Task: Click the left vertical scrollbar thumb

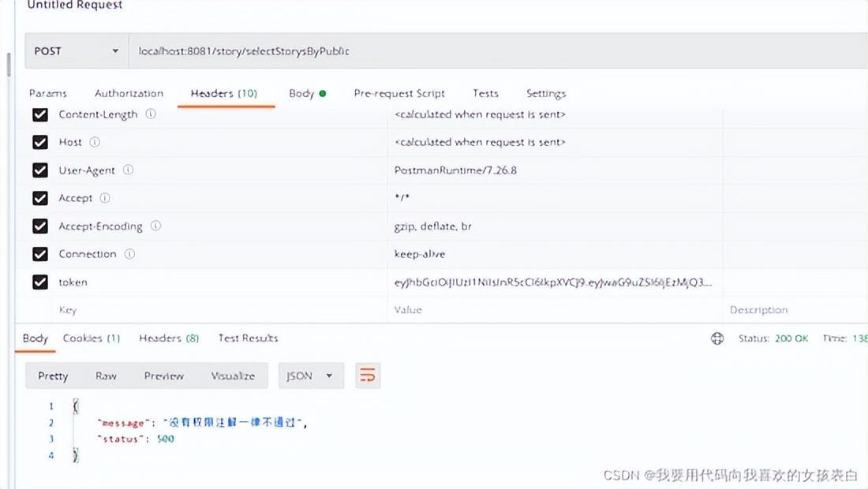Action: tap(9, 64)
